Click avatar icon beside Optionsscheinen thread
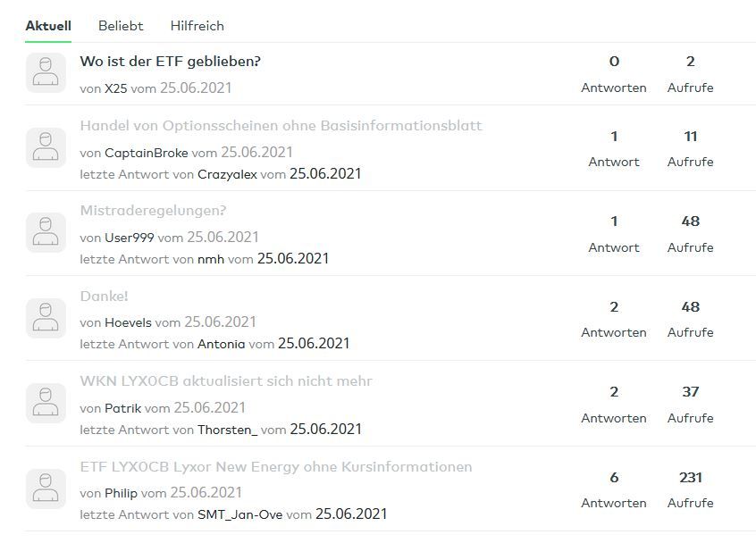 (46, 147)
